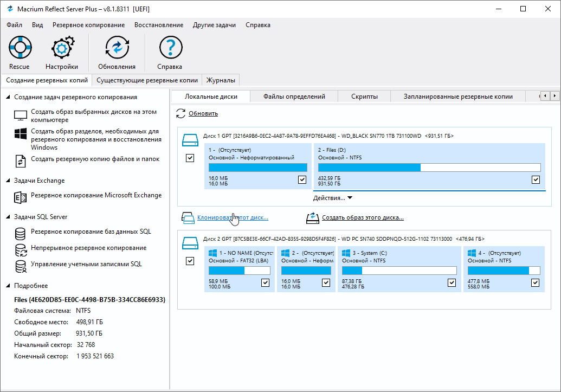The height and width of the screenshot is (392, 561).
Task: Click Windows flag icon on System (C:) partition
Action: coord(346,253)
